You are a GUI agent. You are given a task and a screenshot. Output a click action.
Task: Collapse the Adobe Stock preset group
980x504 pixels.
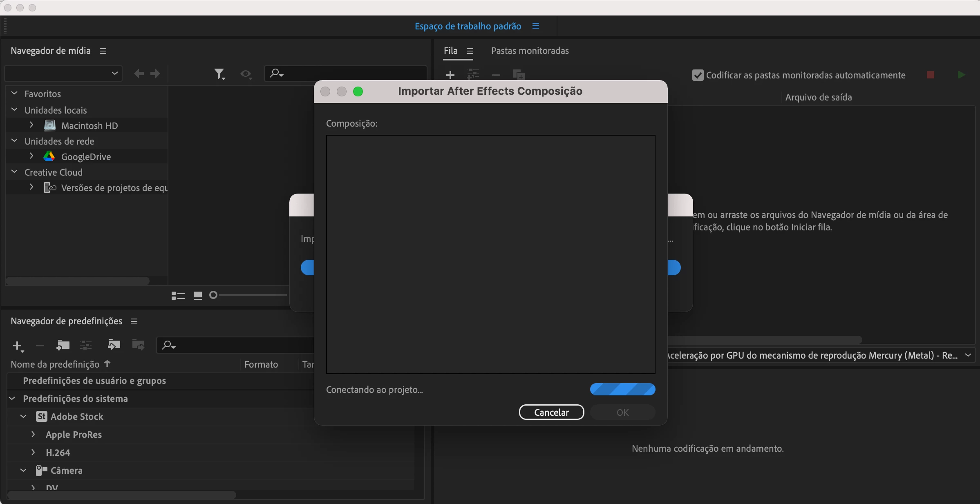23,416
